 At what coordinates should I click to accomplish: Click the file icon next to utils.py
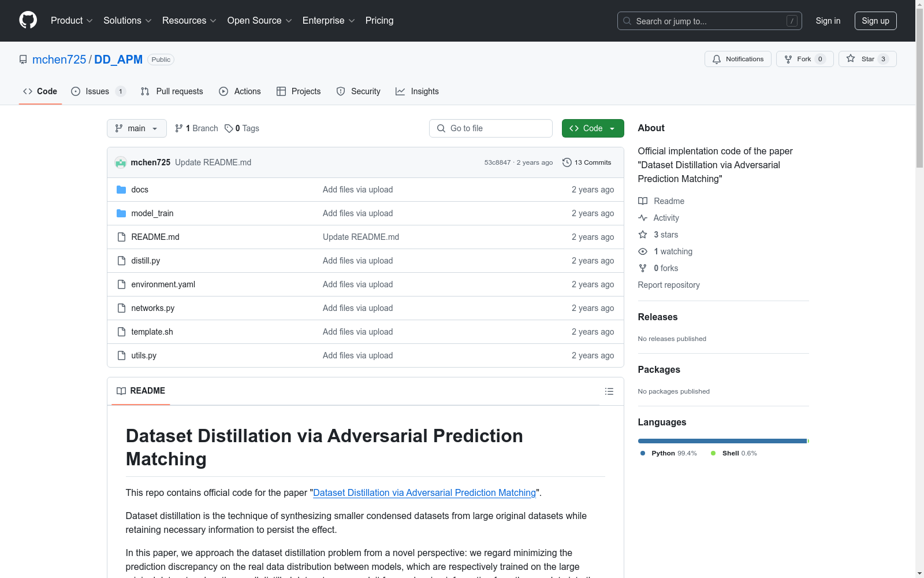point(121,355)
